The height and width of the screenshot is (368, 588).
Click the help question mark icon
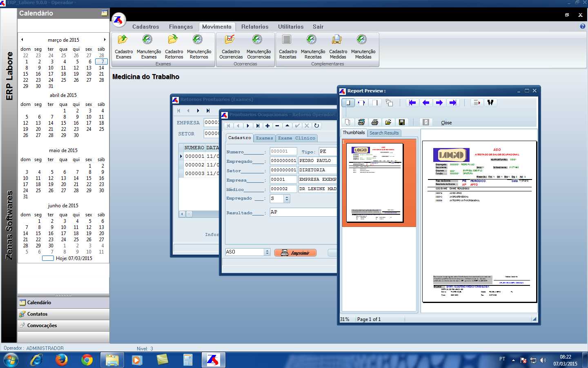tap(582, 26)
